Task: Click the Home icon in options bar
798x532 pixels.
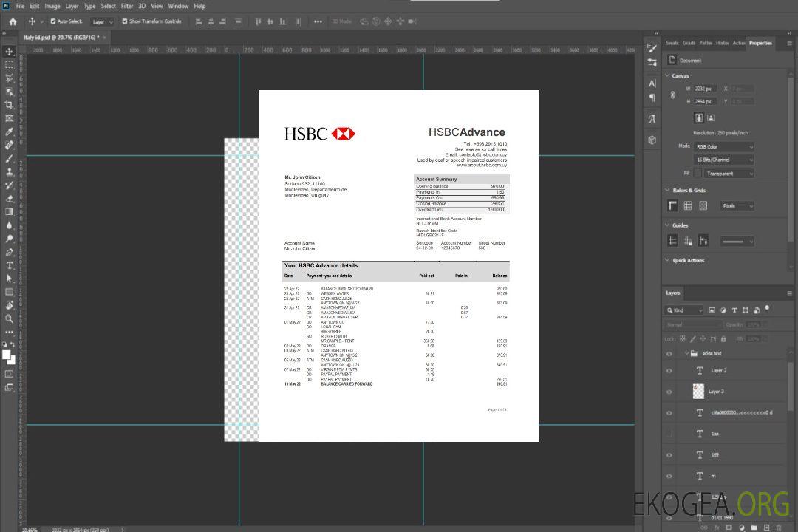Action: (x=13, y=21)
